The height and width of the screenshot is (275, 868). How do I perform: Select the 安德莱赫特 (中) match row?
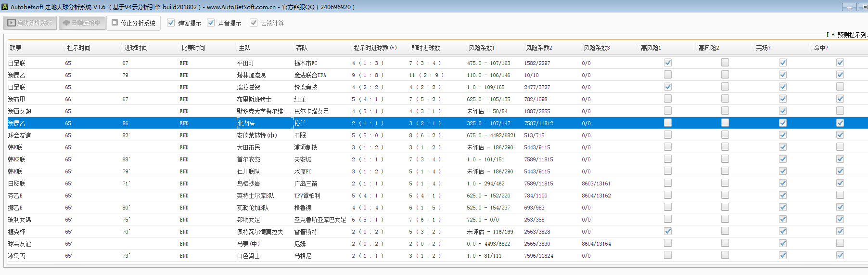257,135
